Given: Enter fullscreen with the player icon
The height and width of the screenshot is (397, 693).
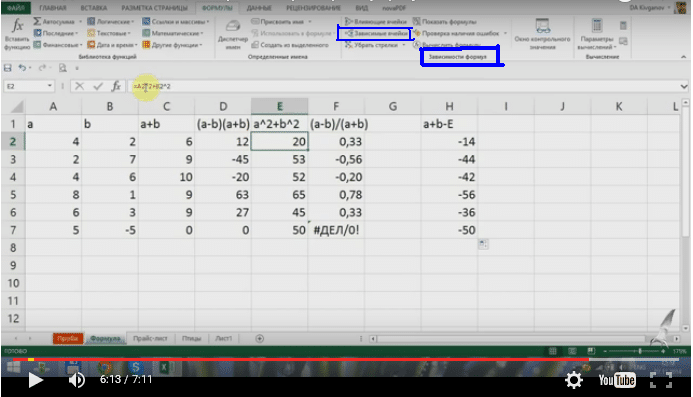Looking at the screenshot, I should click(661, 380).
